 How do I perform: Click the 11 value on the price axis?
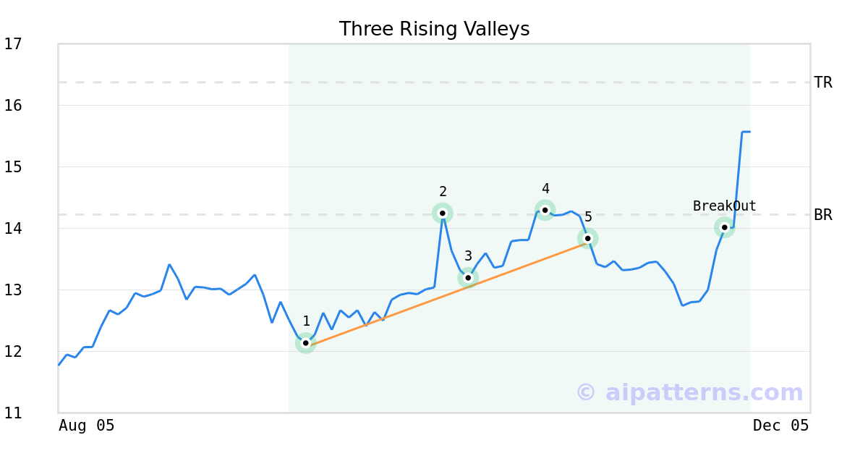point(13,413)
